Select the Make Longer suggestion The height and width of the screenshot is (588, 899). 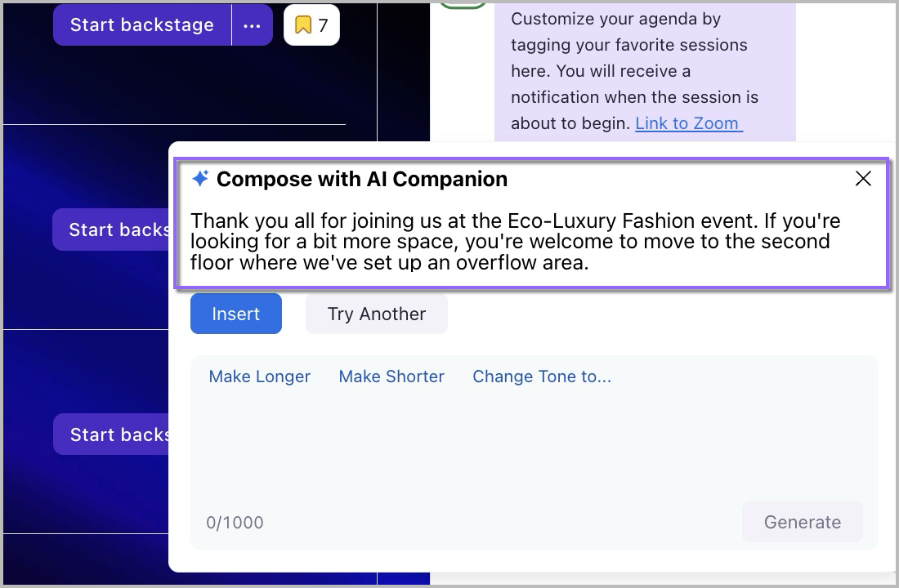coord(260,376)
